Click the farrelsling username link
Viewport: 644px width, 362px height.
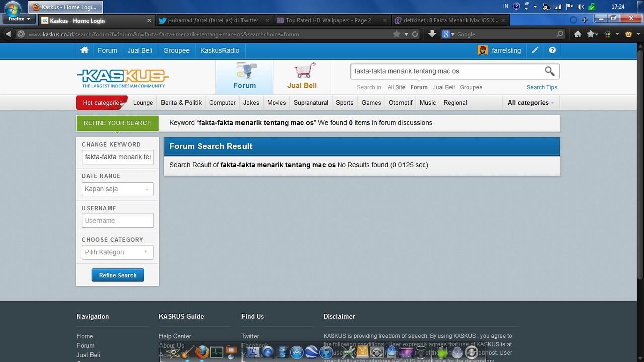[506, 50]
